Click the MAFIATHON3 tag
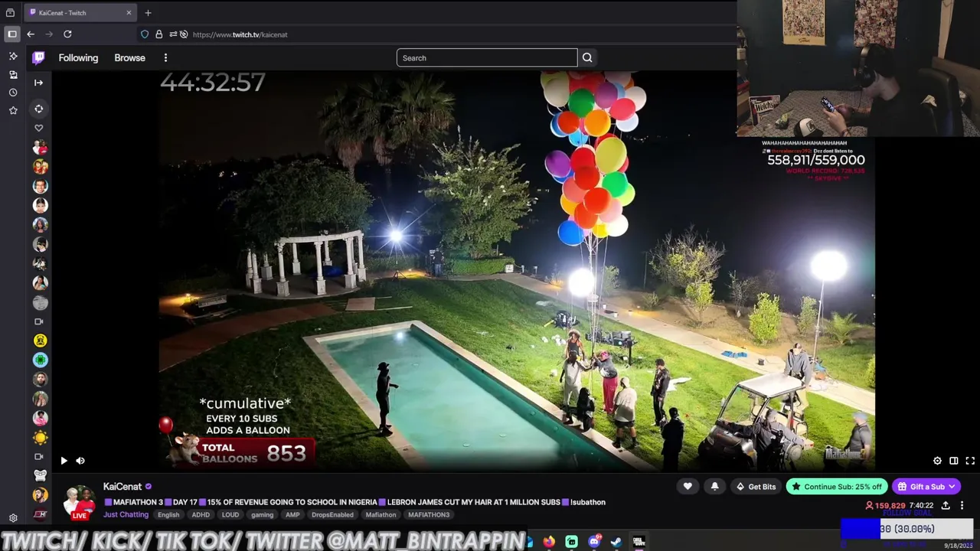The height and width of the screenshot is (551, 980). [429, 515]
